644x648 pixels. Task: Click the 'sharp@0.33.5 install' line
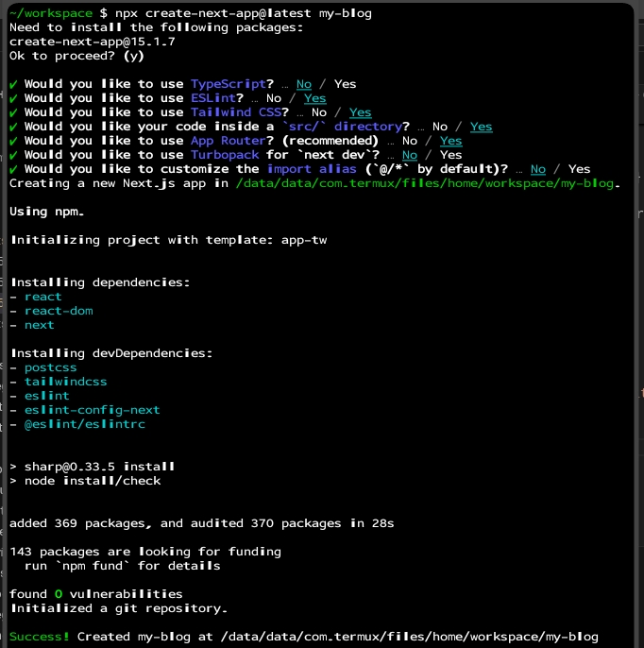(x=92, y=467)
